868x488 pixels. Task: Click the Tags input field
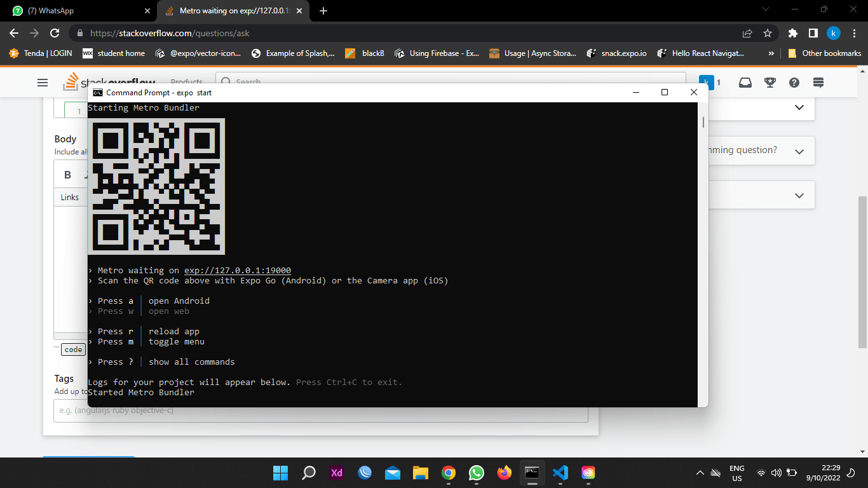point(321,410)
